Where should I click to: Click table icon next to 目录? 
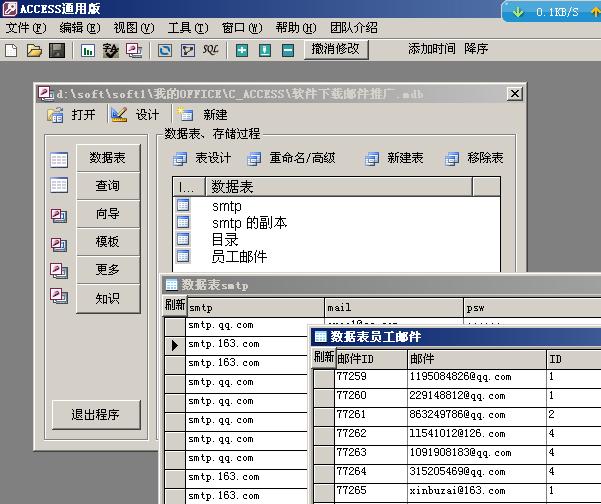tap(183, 239)
